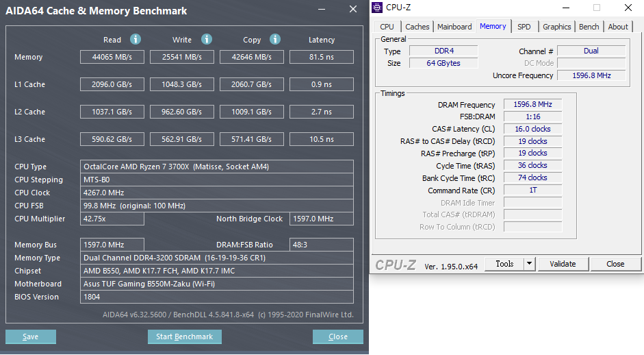Screen dimensions: 644x355
Task: Click the L2 Cache latency value 2.7 ns
Action: [322, 112]
